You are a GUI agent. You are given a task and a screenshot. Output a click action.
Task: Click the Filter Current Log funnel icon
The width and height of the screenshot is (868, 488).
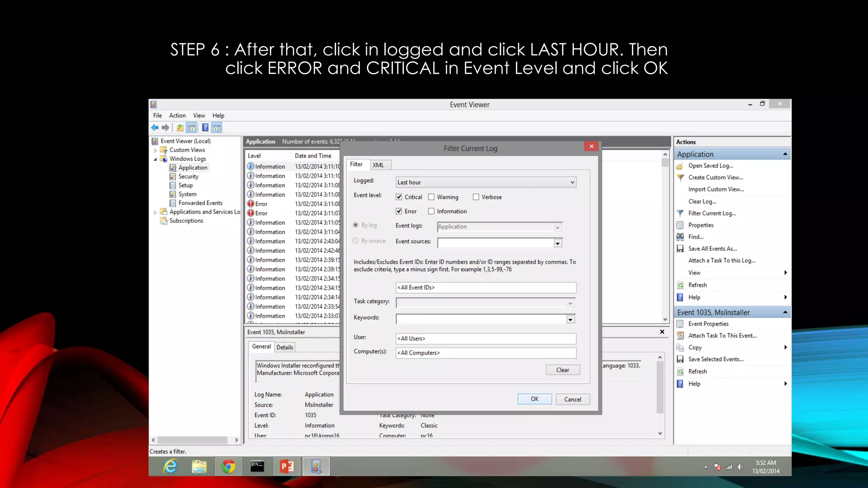(x=680, y=213)
